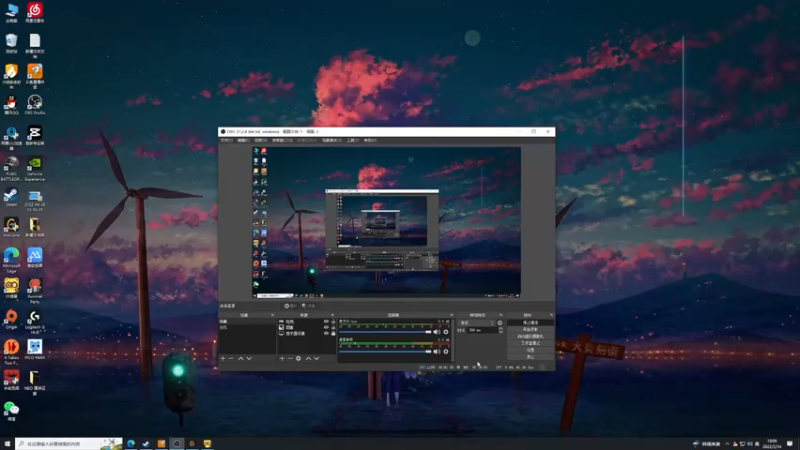Image resolution: width=800 pixels, height=450 pixels.
Task: Open scene transition properties gear
Action: pos(500,322)
